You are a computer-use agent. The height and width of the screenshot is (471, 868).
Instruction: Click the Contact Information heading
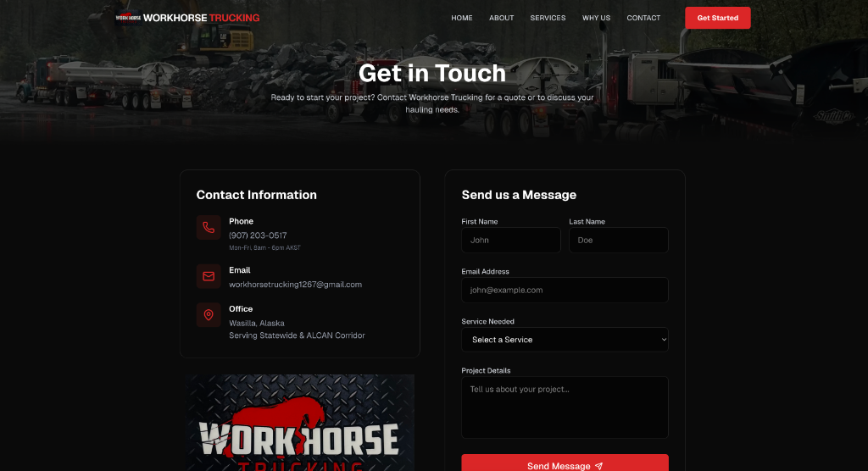pyautogui.click(x=256, y=195)
